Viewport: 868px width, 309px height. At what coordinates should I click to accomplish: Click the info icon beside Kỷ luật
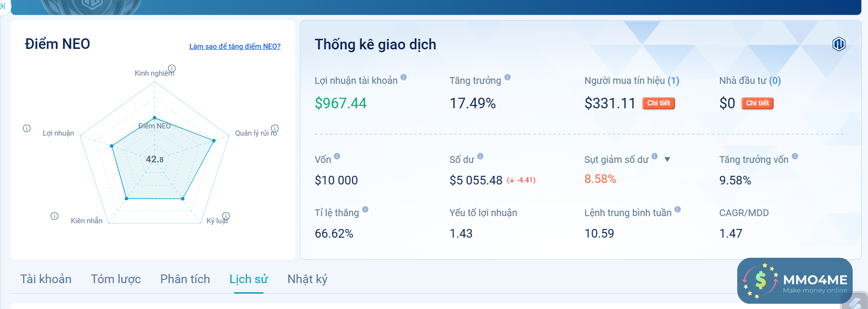[x=226, y=216]
